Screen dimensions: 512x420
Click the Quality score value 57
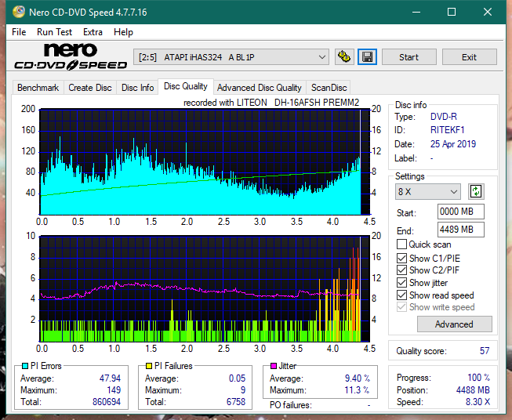(485, 351)
